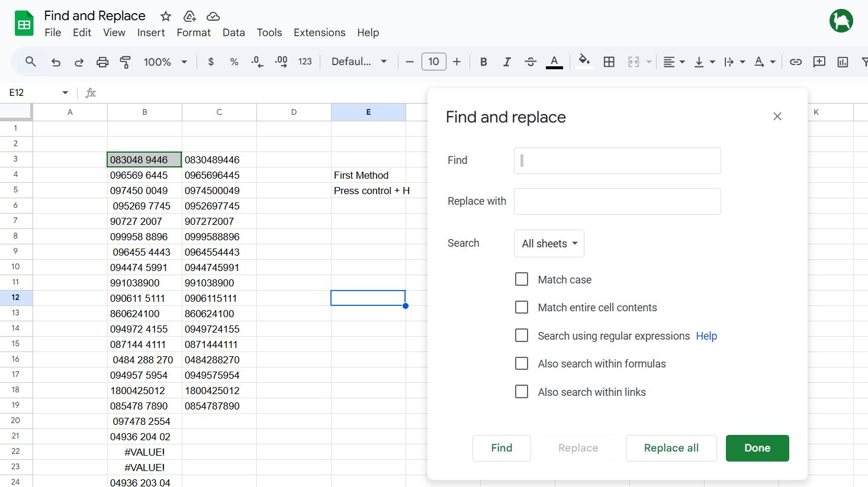Click the Find text field
This screenshot has width=868, height=487.
coord(618,160)
